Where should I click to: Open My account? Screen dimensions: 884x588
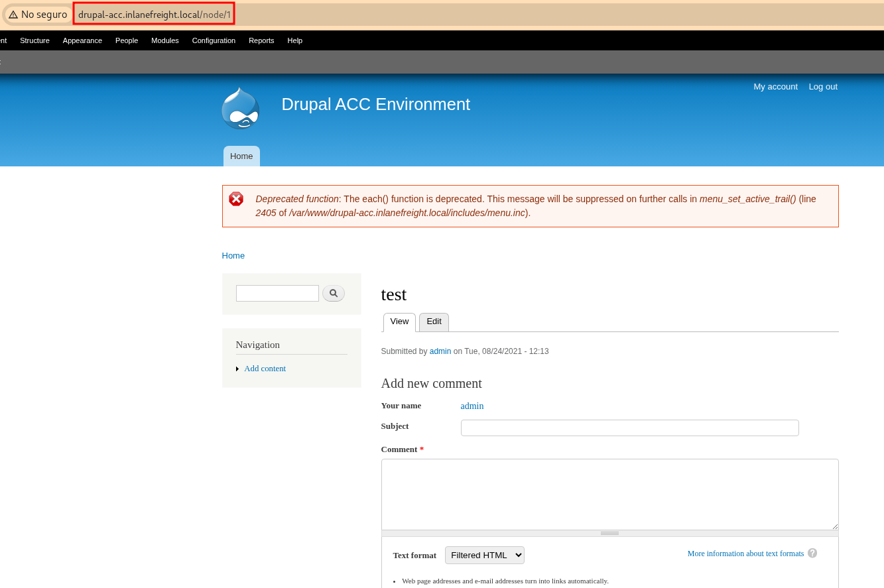pos(775,86)
